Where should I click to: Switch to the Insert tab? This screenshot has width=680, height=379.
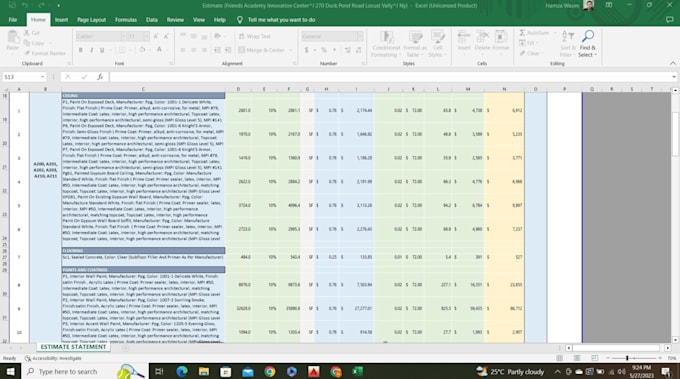pos(61,20)
